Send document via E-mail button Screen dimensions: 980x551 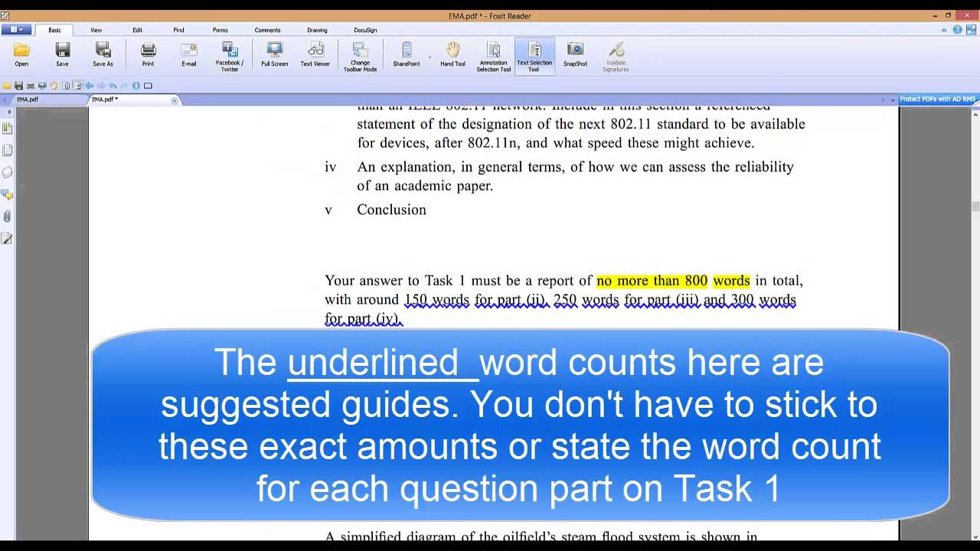point(188,55)
